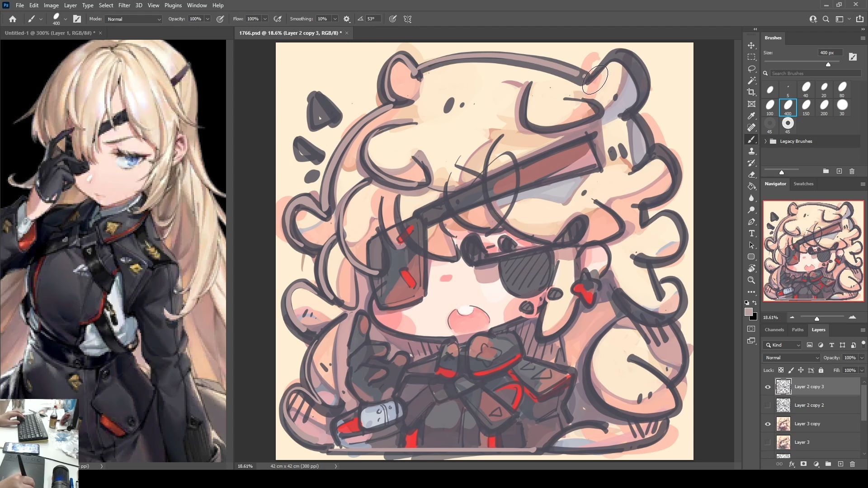This screenshot has width=868, height=488.
Task: Toggle Quick Mask mode
Action: pos(751,329)
